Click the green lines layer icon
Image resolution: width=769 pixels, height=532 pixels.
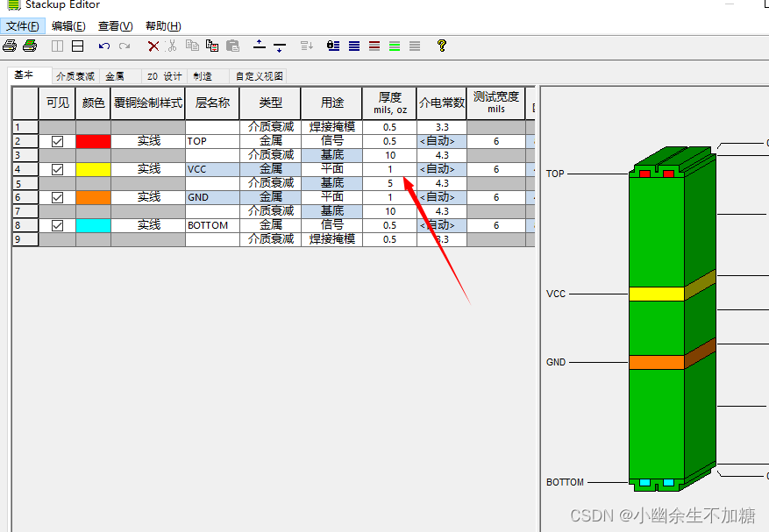[x=395, y=46]
